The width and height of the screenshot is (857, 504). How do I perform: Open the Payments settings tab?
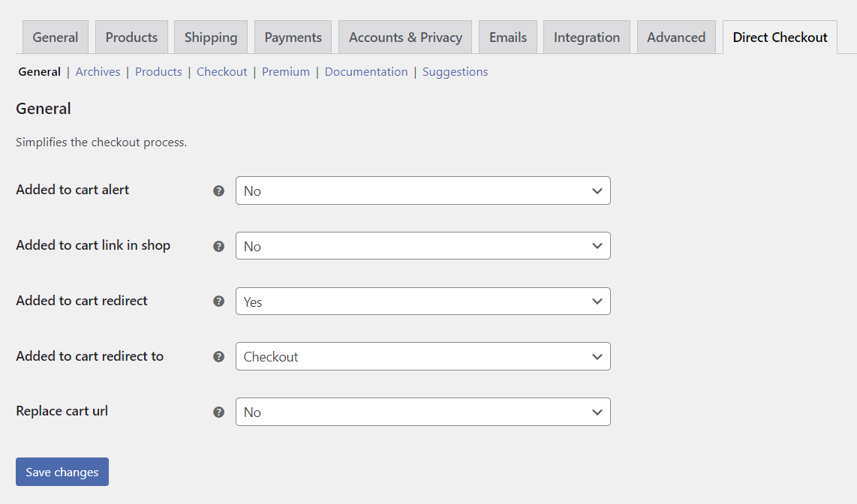293,36
